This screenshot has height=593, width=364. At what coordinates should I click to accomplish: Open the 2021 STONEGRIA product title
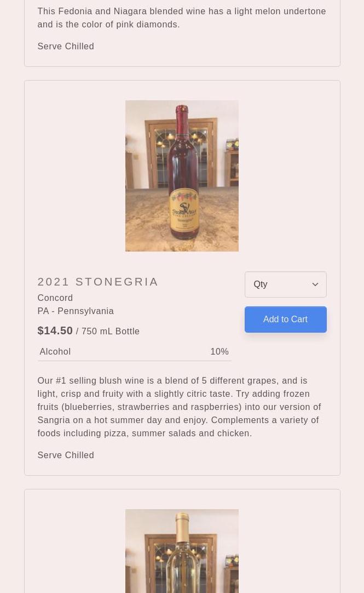click(98, 282)
